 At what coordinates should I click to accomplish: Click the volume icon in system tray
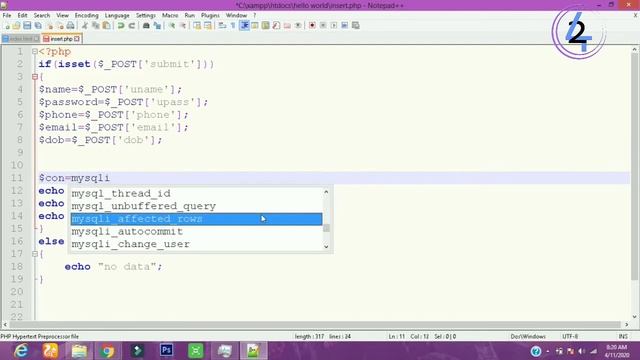tap(582, 351)
